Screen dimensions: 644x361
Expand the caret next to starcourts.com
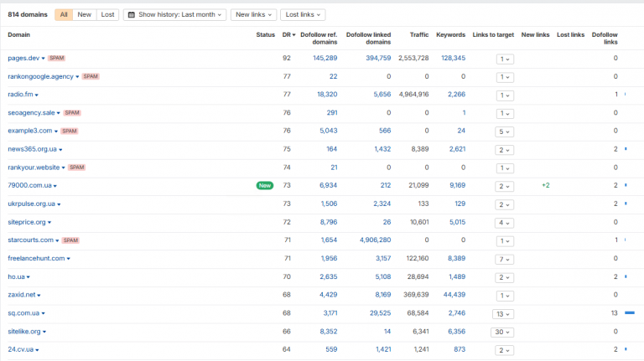coord(57,240)
